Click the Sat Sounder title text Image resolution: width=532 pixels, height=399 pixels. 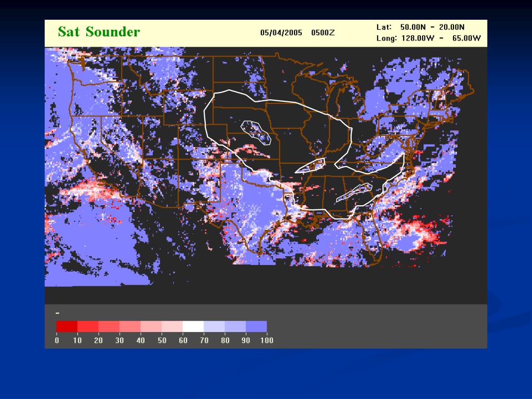pos(99,32)
